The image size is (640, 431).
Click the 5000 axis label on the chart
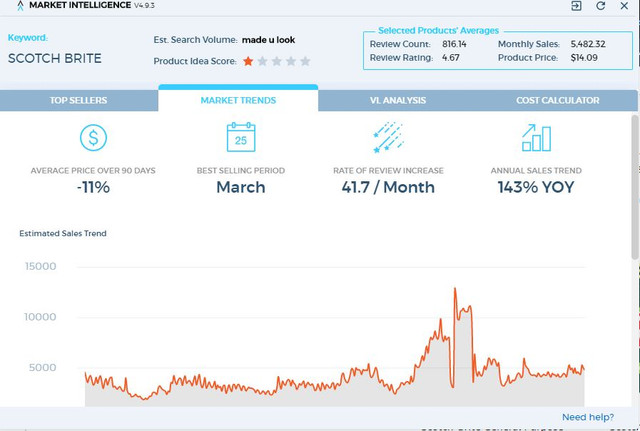[42, 368]
